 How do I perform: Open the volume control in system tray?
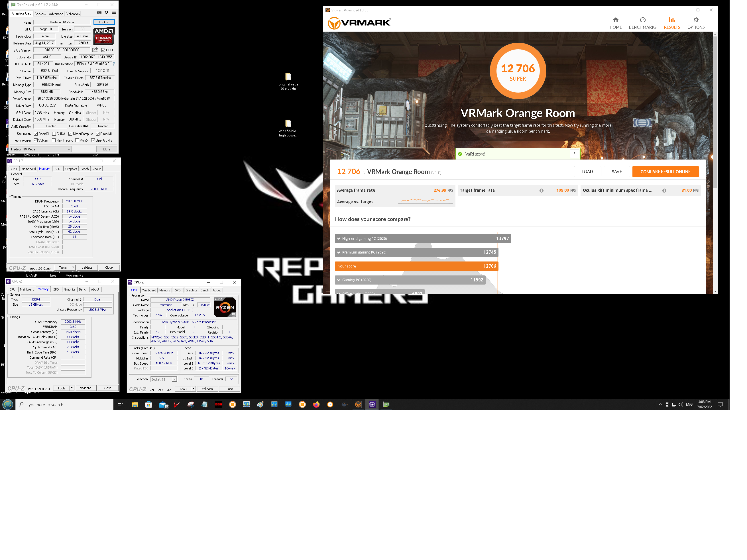pos(681,404)
